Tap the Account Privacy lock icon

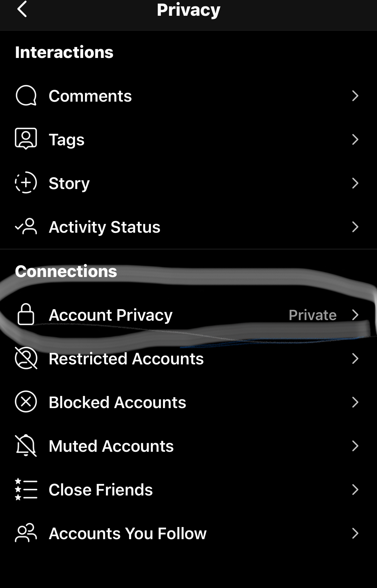26,315
